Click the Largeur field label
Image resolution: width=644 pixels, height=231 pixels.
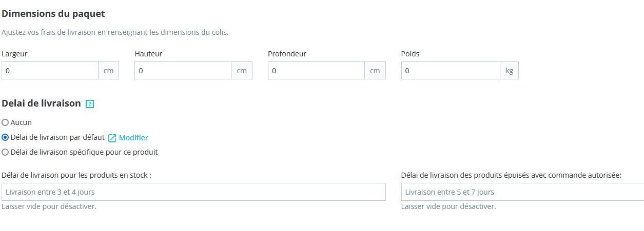click(15, 54)
